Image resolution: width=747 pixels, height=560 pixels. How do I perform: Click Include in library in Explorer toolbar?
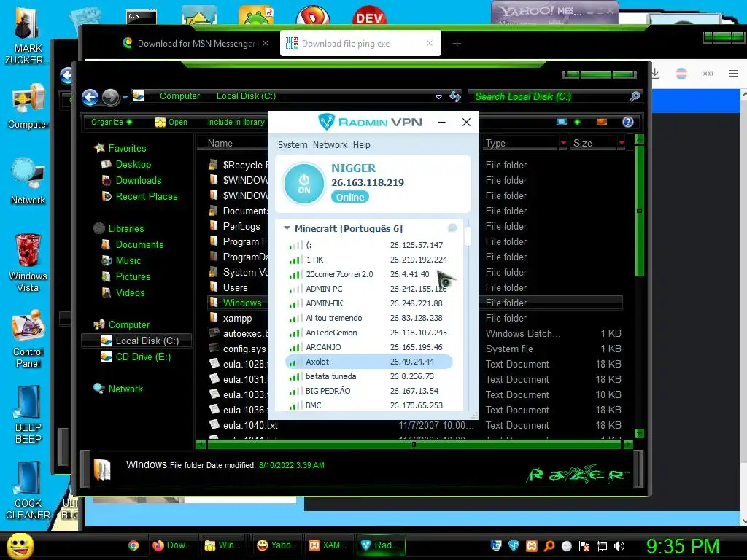click(x=236, y=122)
